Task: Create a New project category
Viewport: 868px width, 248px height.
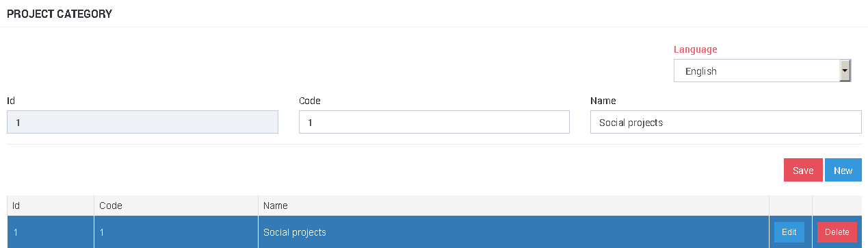Action: pyautogui.click(x=843, y=170)
